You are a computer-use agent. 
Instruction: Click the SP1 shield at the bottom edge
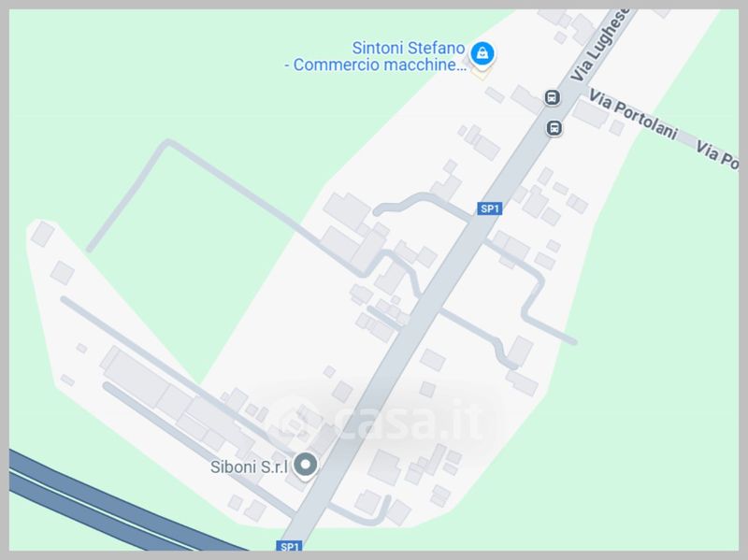click(290, 546)
